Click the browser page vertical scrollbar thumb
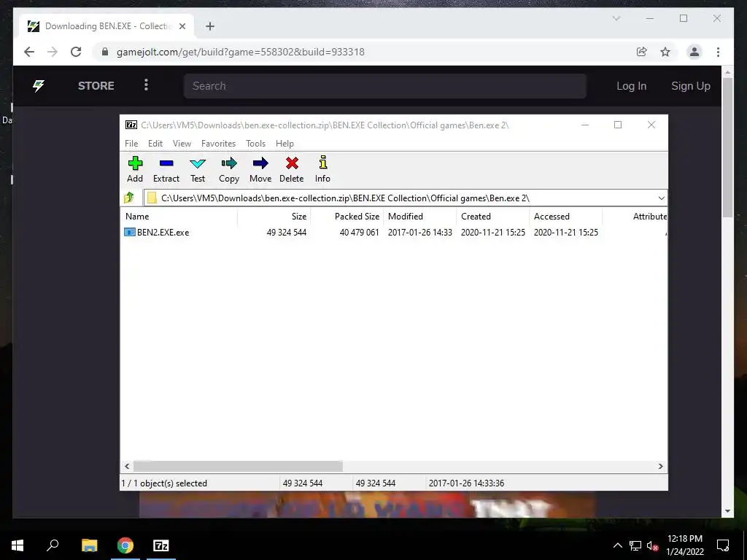 click(x=727, y=147)
